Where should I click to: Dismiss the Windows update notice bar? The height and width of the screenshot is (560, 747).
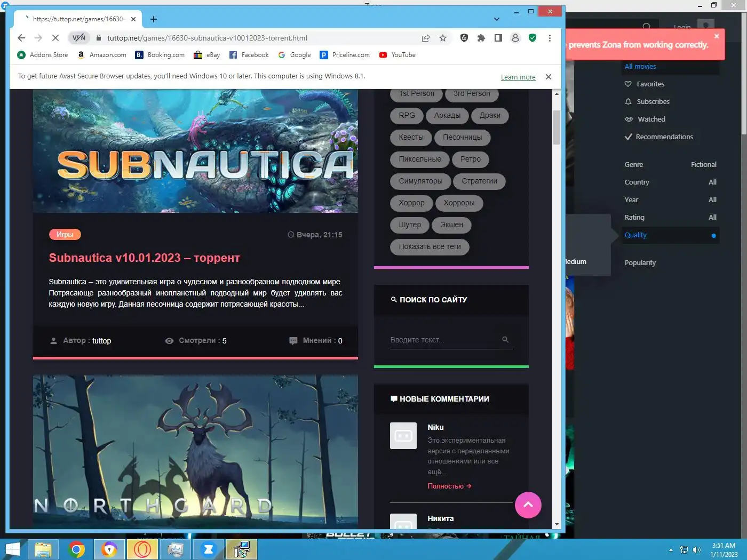click(x=549, y=77)
